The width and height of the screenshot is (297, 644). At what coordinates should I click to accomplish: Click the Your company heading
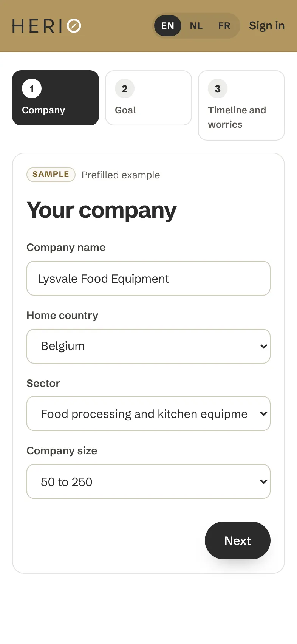(102, 211)
